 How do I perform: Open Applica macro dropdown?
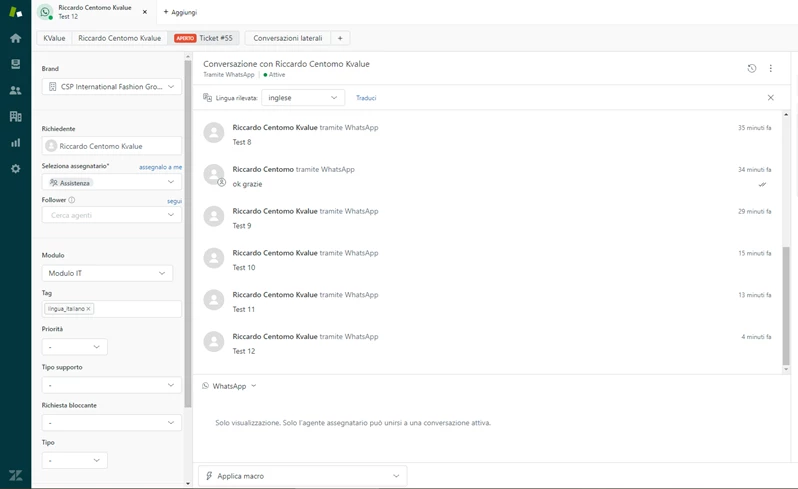(303, 476)
